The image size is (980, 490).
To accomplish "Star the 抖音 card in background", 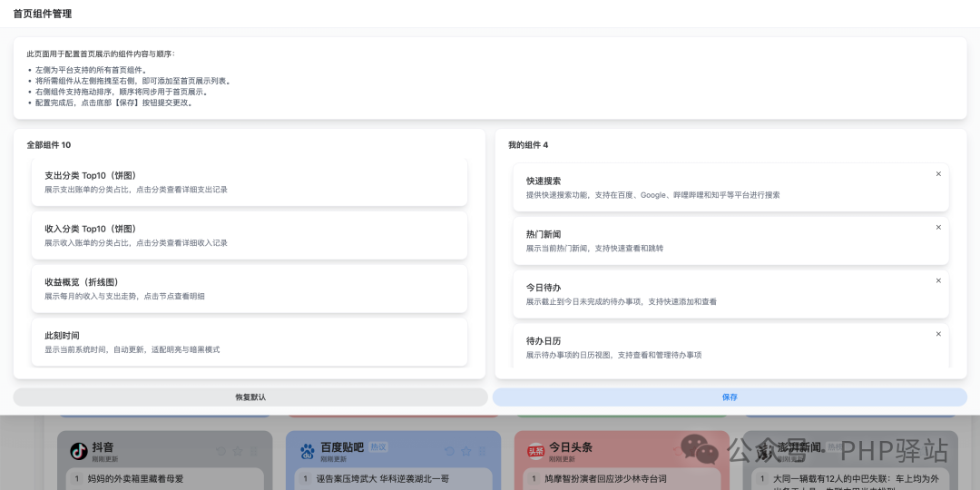I will (238, 451).
